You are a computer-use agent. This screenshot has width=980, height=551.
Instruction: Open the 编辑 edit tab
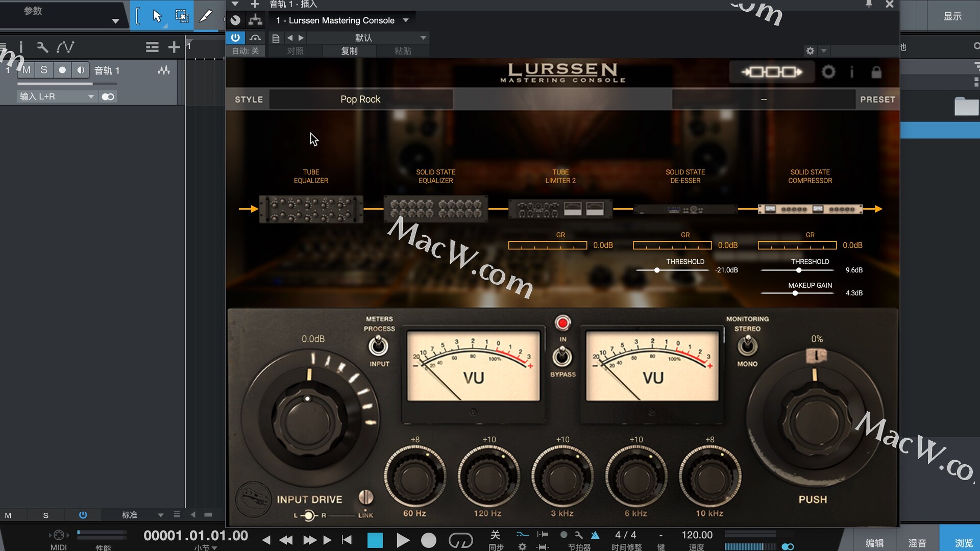[x=874, y=543]
